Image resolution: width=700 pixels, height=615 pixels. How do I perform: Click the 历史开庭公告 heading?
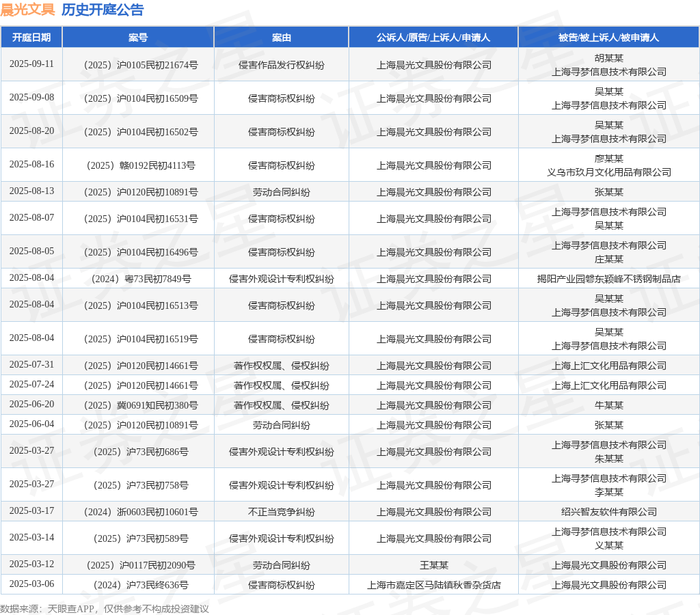click(x=103, y=10)
